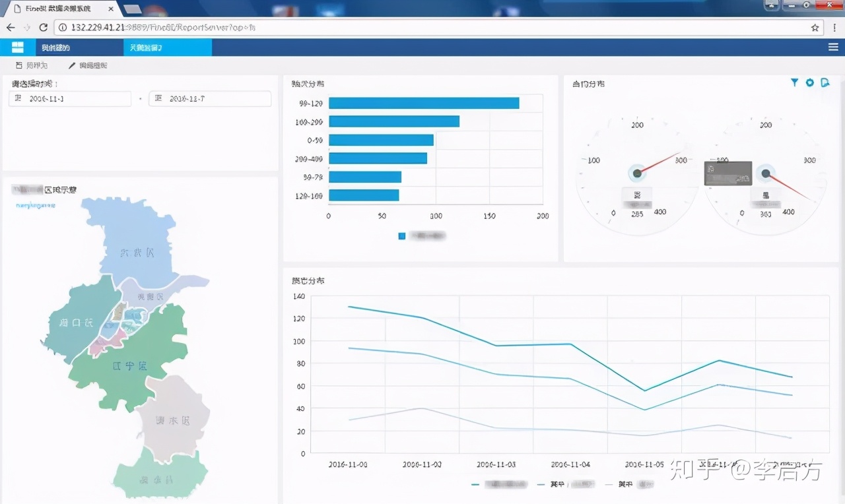Click the longest bar in the bar chart
The width and height of the screenshot is (845, 504).
(x=424, y=103)
